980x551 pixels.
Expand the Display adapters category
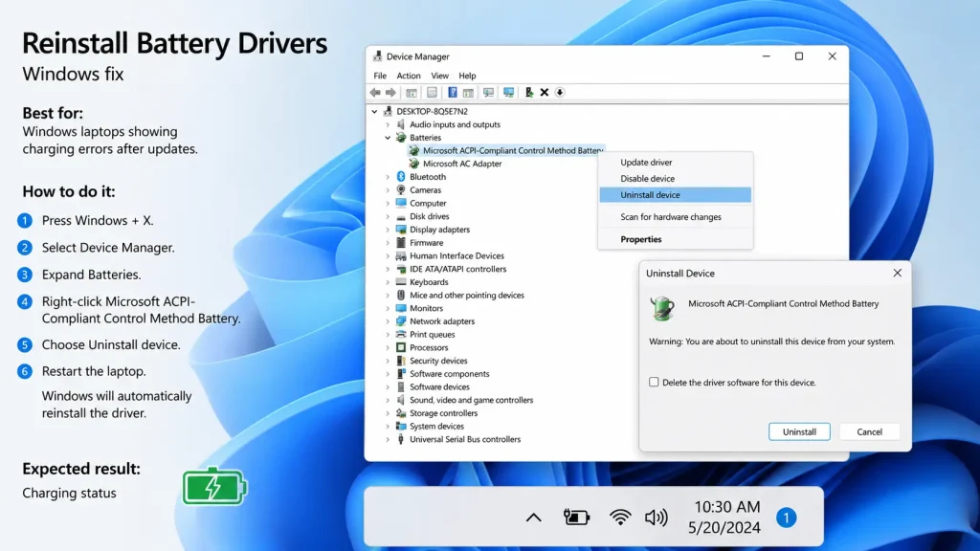[x=388, y=230]
